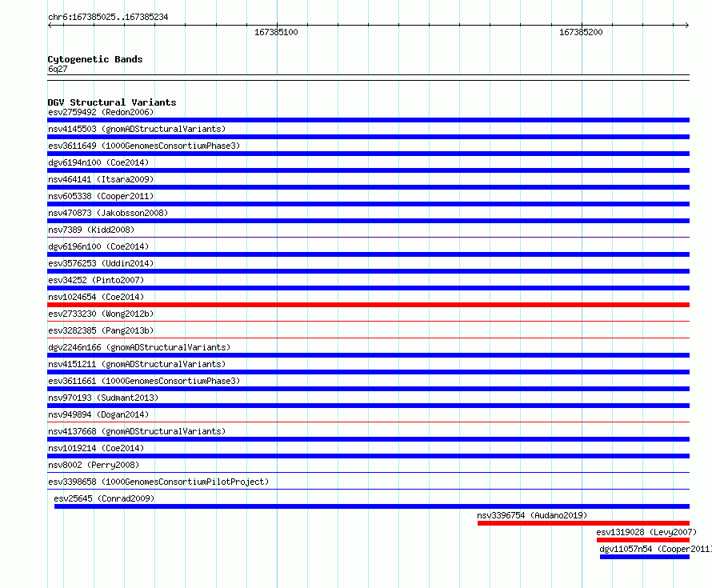The width and height of the screenshot is (712, 588).
Task: Click the red bar for nsv3396754 (Audano2019)
Action: [x=583, y=523]
